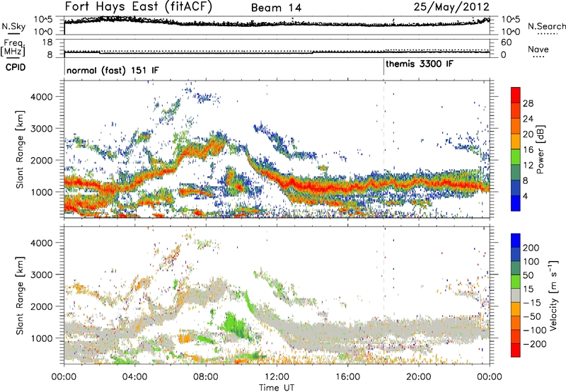Screen dimensions: 566x392
Task: Click the date '25/May/2012'
Action: (451, 7)
